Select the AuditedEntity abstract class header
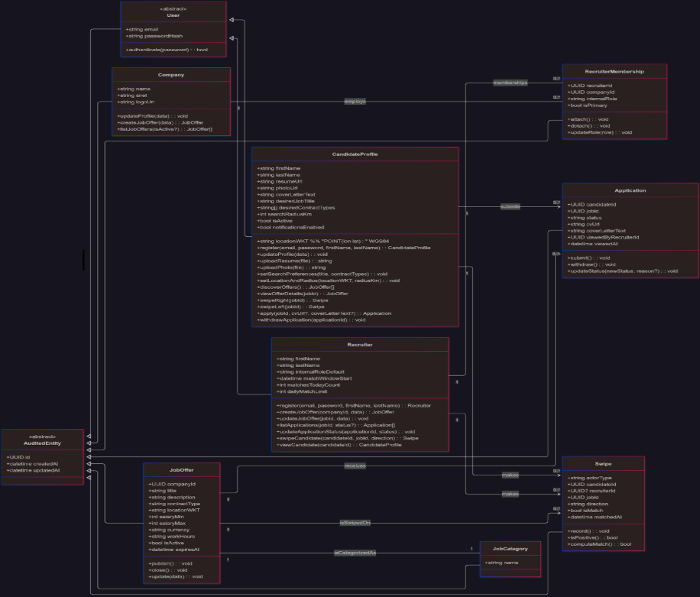Viewport: 700px width, 597px height. (x=44, y=440)
